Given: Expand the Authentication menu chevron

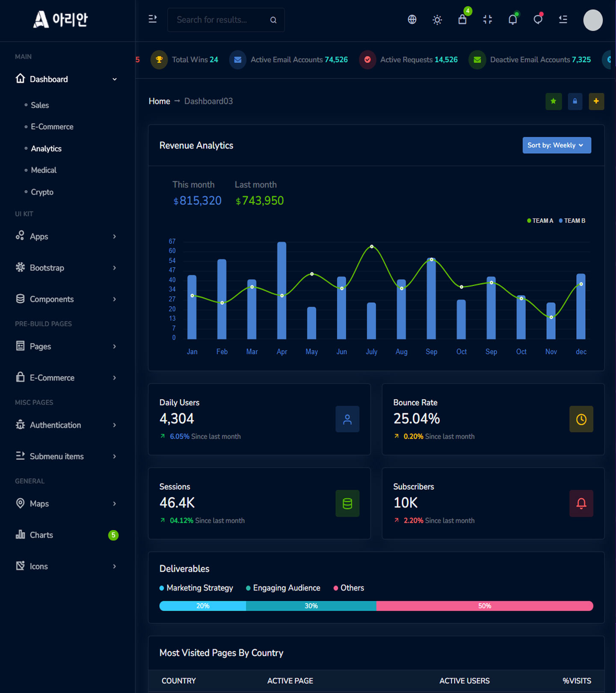Looking at the screenshot, I should pos(115,425).
